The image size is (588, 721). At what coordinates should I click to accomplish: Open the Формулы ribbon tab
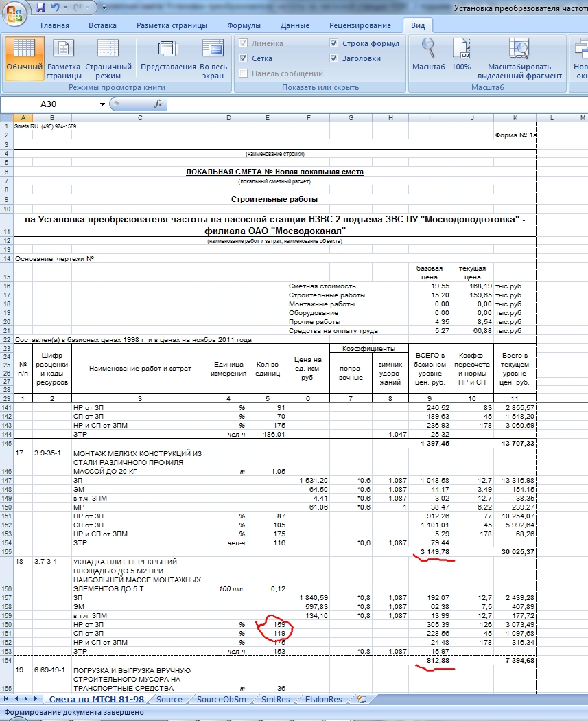coord(244,26)
